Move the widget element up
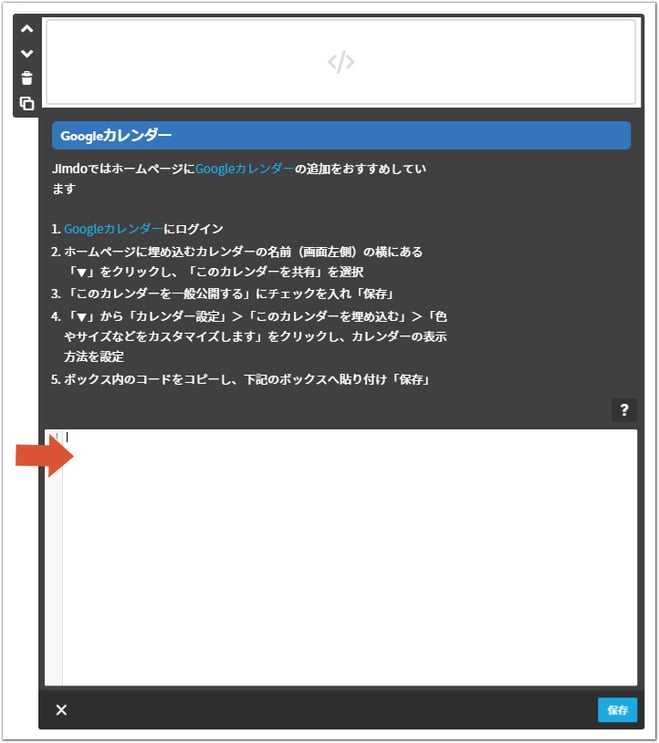Viewport: 659px width, 743px height. point(27,29)
